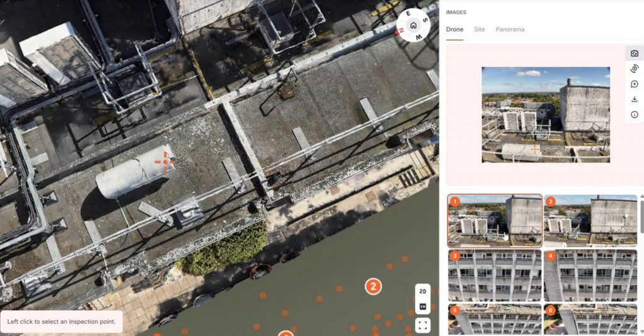Switch the viewer to 2D mode
The width and height of the screenshot is (644, 336).
tap(423, 292)
